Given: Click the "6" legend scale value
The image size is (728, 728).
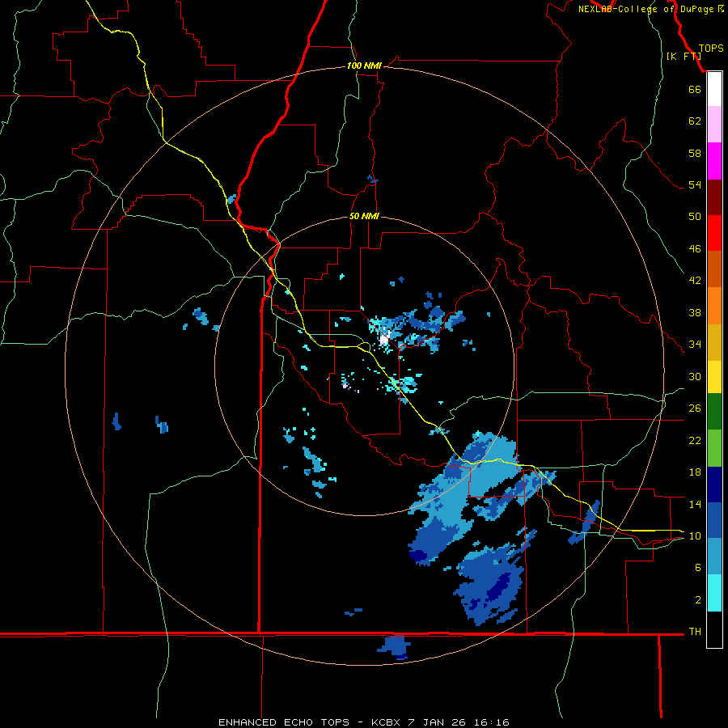Looking at the screenshot, I should click(697, 567).
